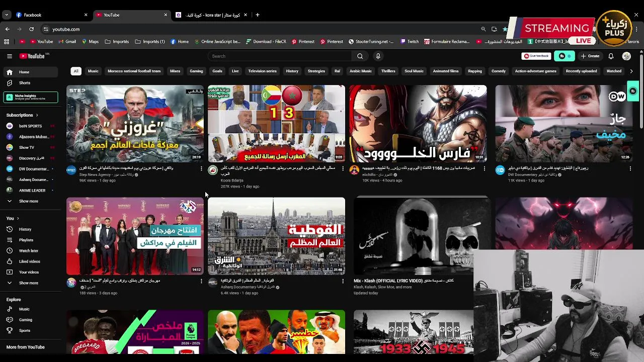Select the All filter chip
The width and height of the screenshot is (644, 362).
click(76, 71)
